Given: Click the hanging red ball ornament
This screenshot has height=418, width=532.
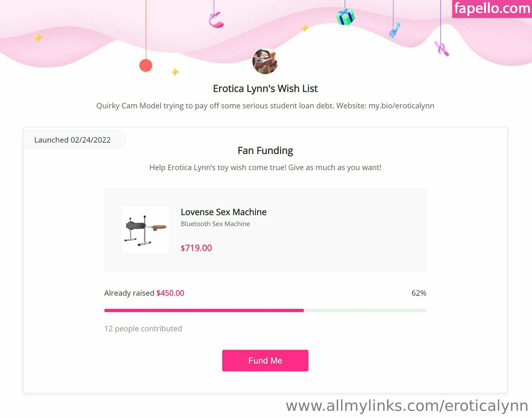Looking at the screenshot, I should pyautogui.click(x=146, y=66).
